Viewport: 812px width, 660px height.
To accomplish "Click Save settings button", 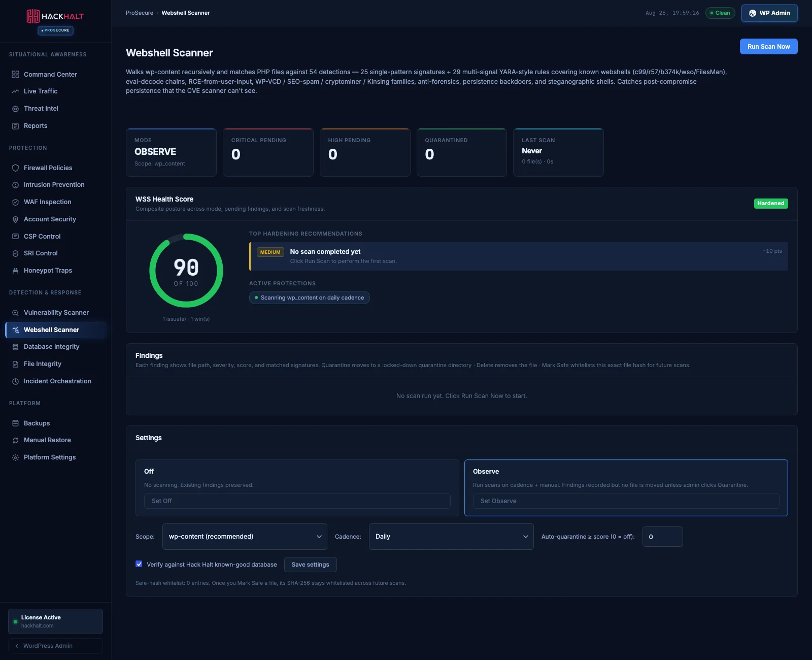I will pos(311,565).
